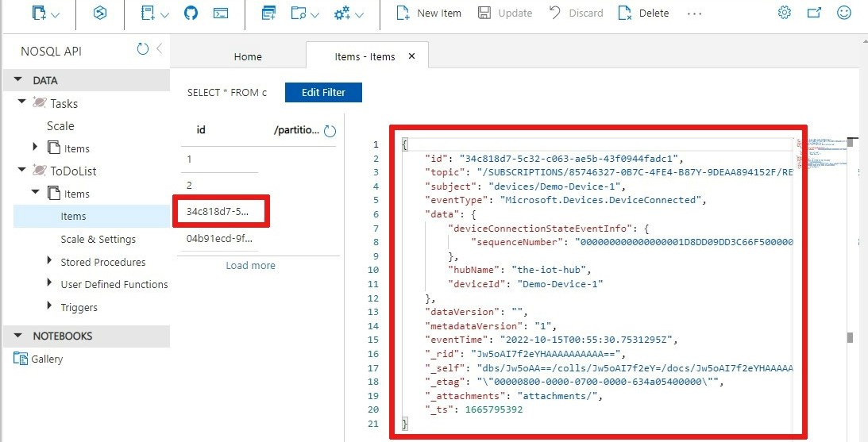Select item 04b91ecd-9f...
Image resolution: width=868 pixels, height=442 pixels.
coord(219,238)
